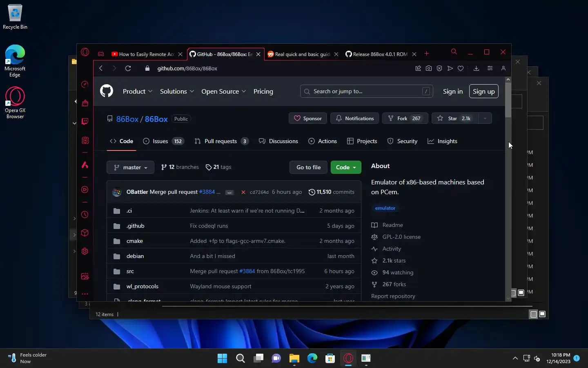Click the Sponsor button

coord(308,119)
